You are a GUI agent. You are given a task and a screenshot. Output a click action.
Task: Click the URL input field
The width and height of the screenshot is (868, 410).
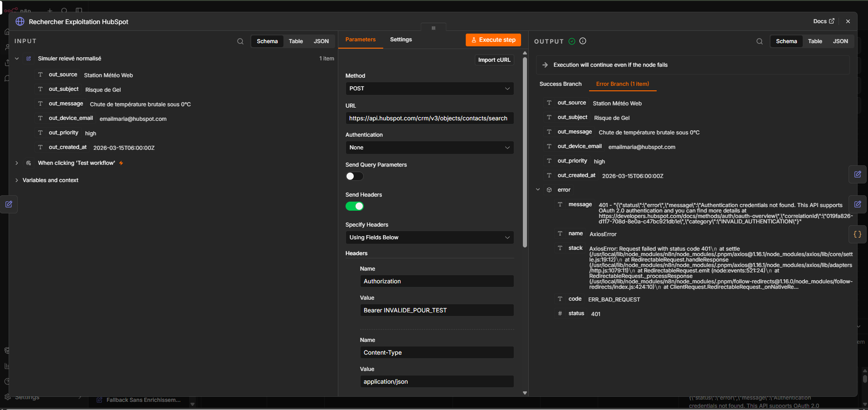[x=429, y=119]
